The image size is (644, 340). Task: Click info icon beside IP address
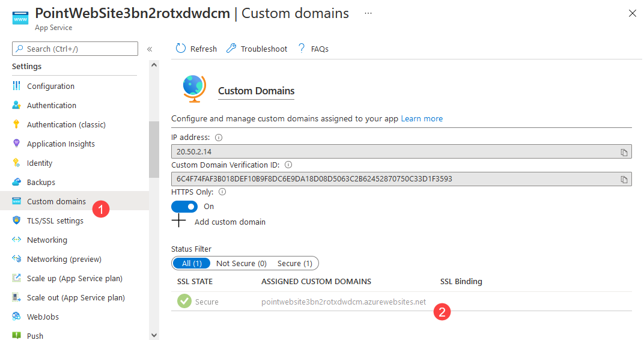click(219, 138)
